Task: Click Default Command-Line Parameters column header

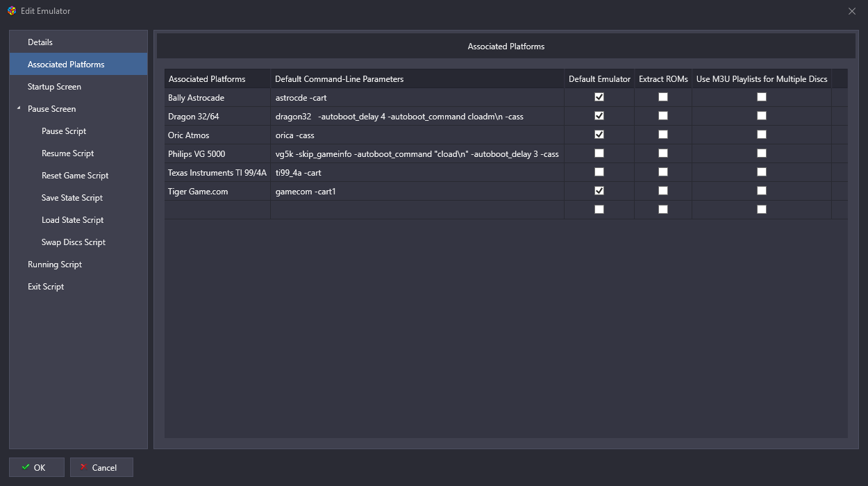Action: coord(417,78)
